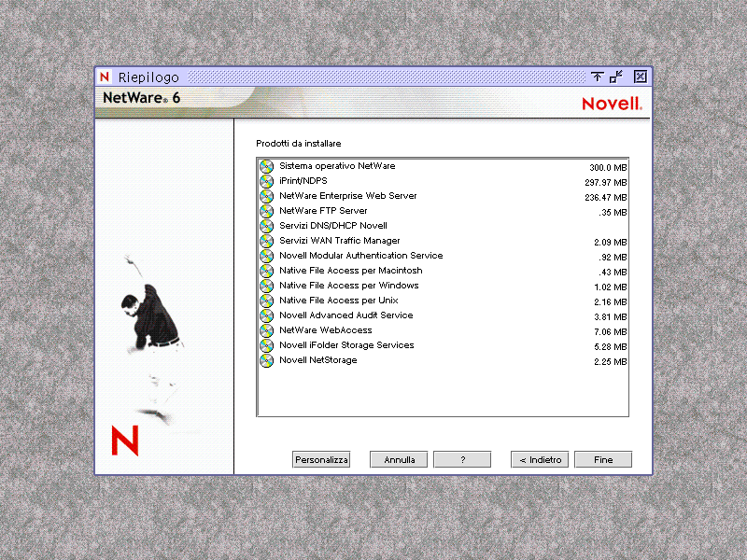This screenshot has height=560, width=747.
Task: Open the Personalizza options
Action: [321, 459]
